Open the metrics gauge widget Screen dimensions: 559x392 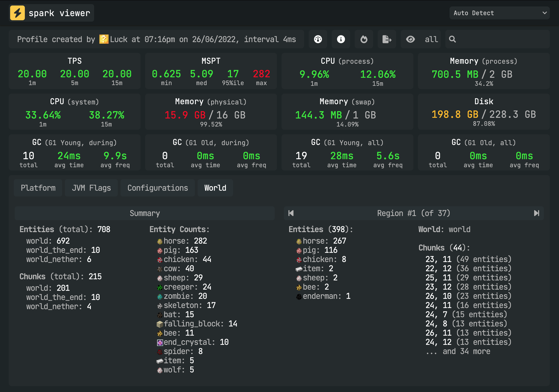click(x=318, y=39)
